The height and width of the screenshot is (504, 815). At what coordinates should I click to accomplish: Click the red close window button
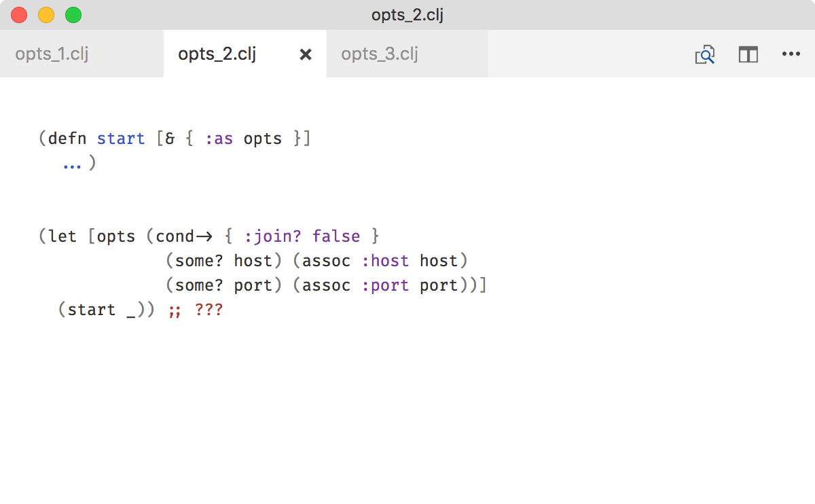pos(19,15)
